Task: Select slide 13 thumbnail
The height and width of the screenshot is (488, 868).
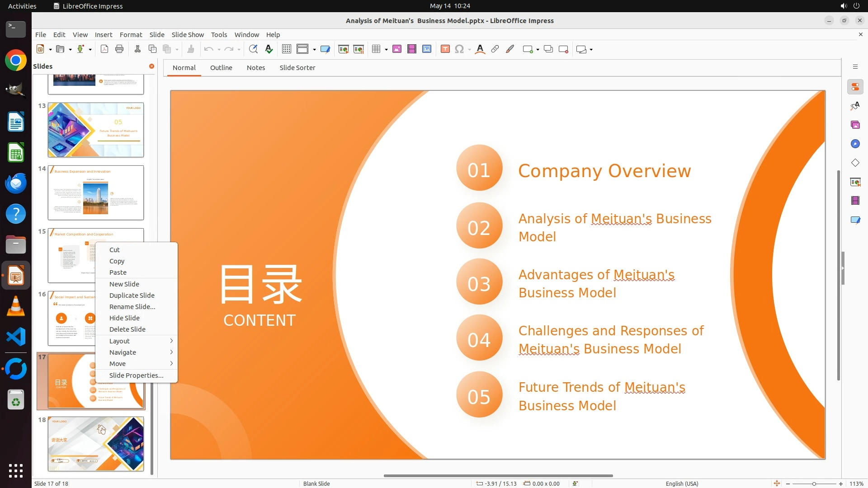Action: pyautogui.click(x=95, y=130)
